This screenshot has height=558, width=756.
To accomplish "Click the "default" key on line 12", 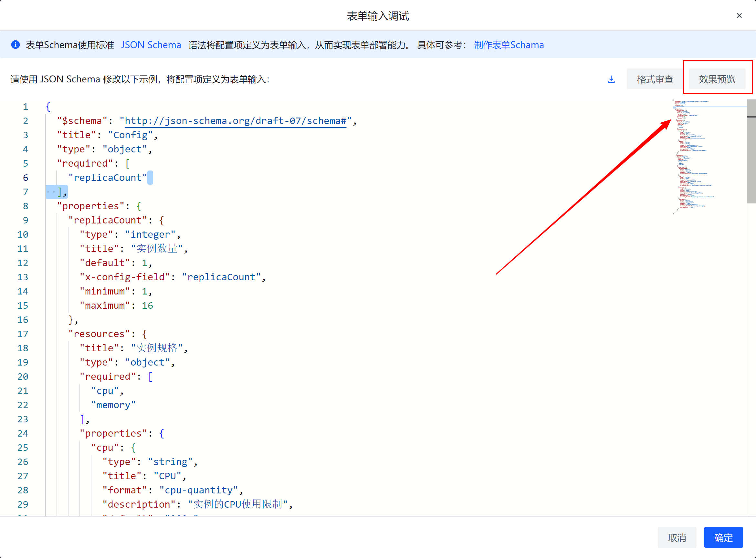I will click(x=105, y=263).
